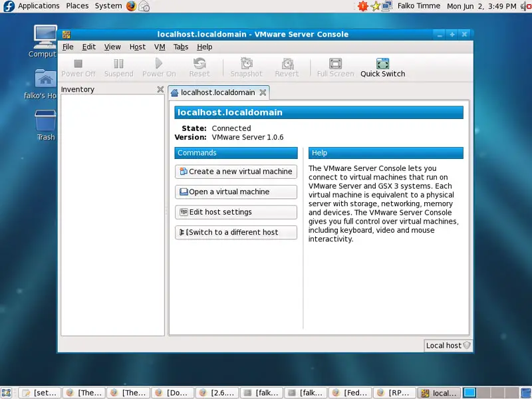Open the View menu
The image size is (532, 399).
(x=112, y=47)
